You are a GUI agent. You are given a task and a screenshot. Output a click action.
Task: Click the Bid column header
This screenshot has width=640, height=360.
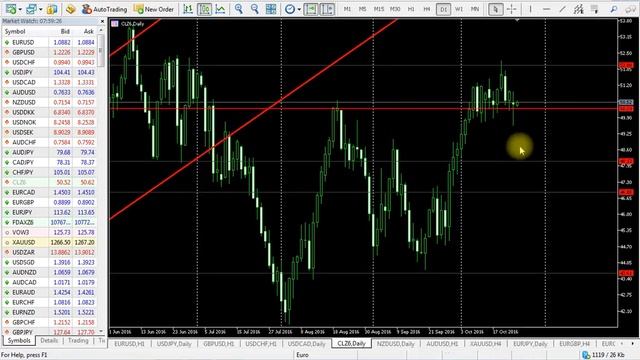tap(65, 31)
